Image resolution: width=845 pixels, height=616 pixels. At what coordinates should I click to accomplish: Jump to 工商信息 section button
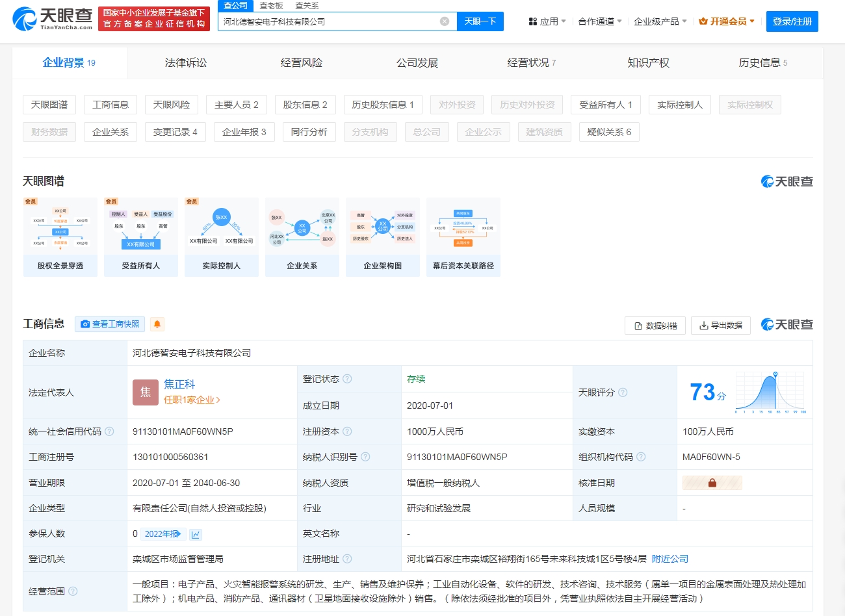[110, 105]
